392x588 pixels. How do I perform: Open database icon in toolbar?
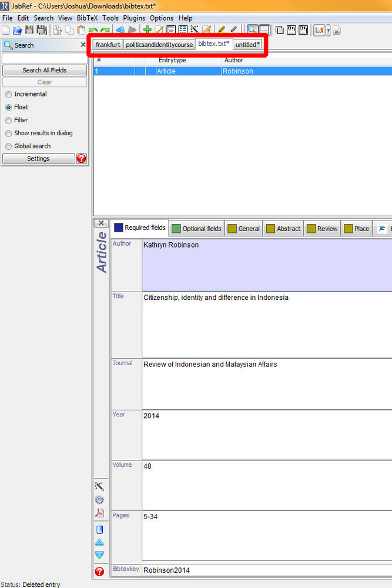click(x=17, y=30)
